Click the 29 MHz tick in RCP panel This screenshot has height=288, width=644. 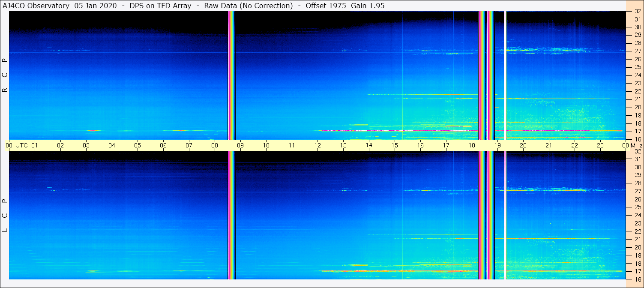point(638,35)
